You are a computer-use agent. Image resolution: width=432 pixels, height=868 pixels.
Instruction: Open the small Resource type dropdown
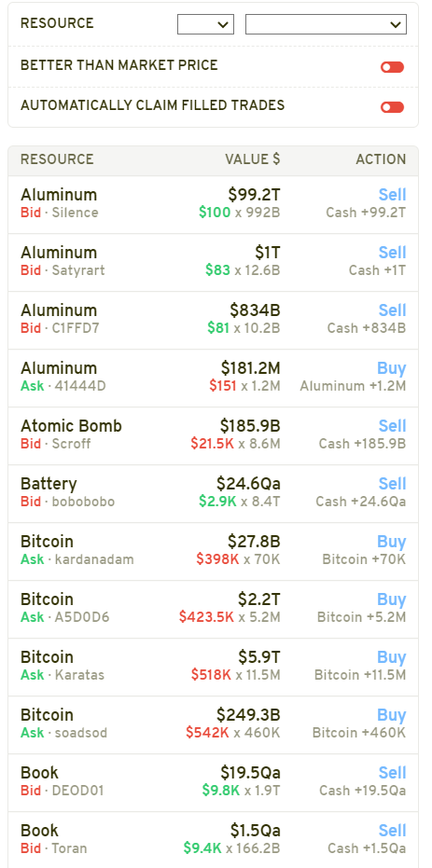(x=205, y=24)
